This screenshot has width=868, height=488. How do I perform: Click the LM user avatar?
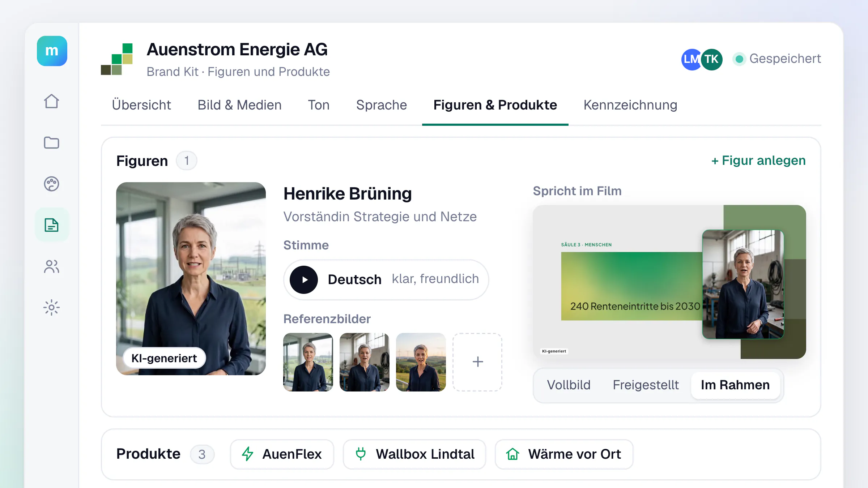pos(691,59)
